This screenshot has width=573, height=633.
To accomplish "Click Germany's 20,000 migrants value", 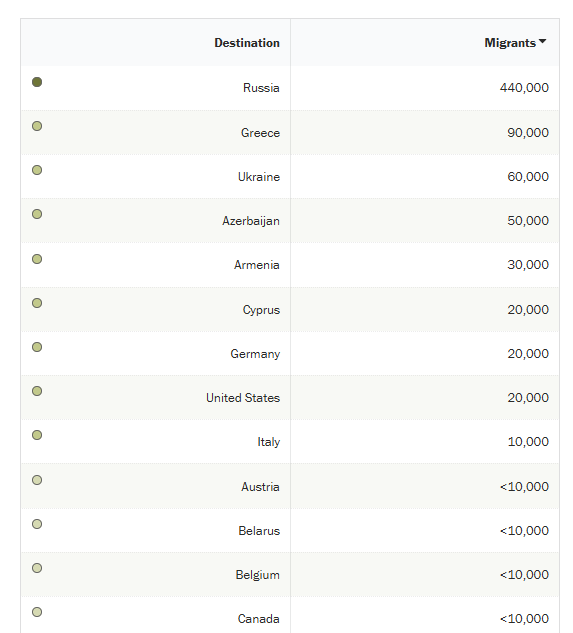I will pyautogui.click(x=528, y=354).
